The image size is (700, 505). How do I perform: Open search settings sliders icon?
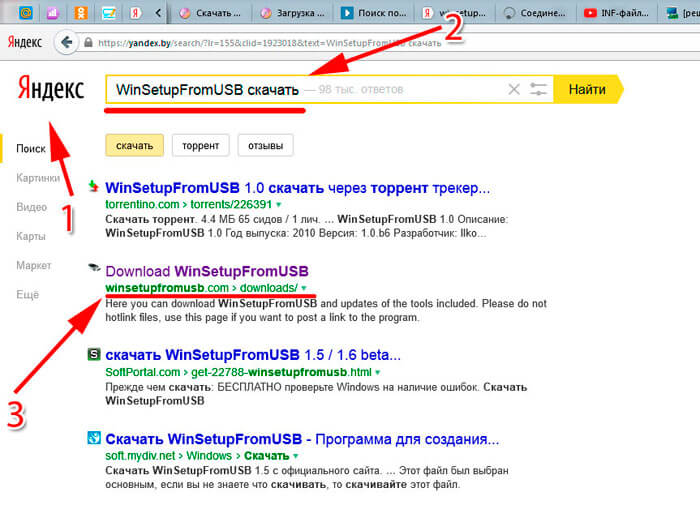pyautogui.click(x=538, y=89)
